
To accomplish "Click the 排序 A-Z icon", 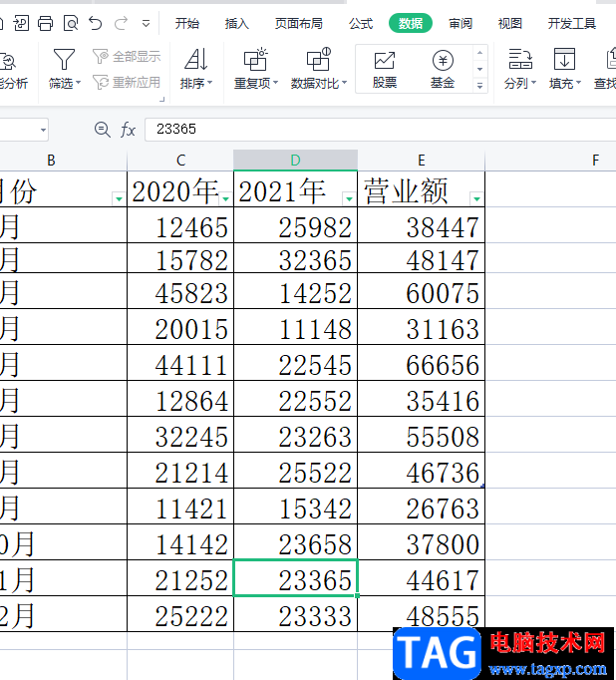I will [196, 60].
